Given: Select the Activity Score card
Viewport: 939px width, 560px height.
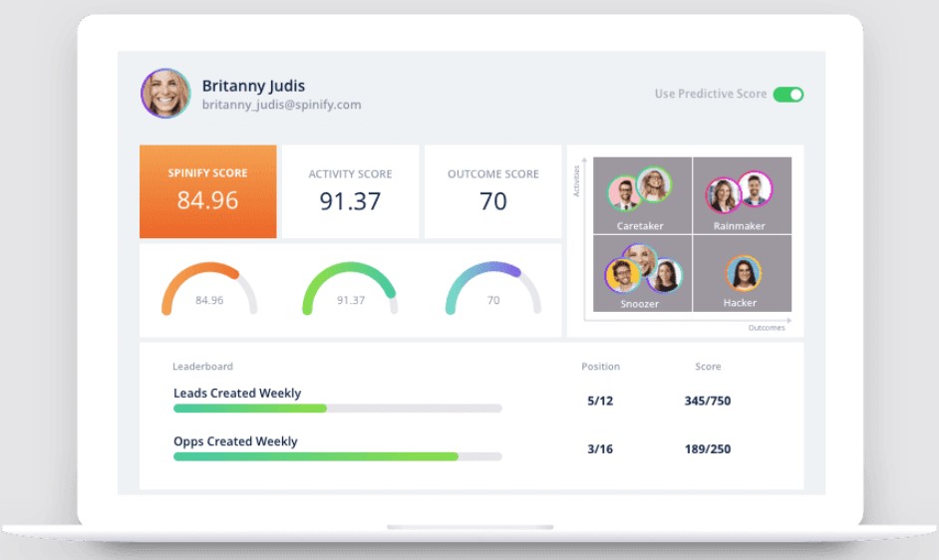Looking at the screenshot, I should [350, 191].
